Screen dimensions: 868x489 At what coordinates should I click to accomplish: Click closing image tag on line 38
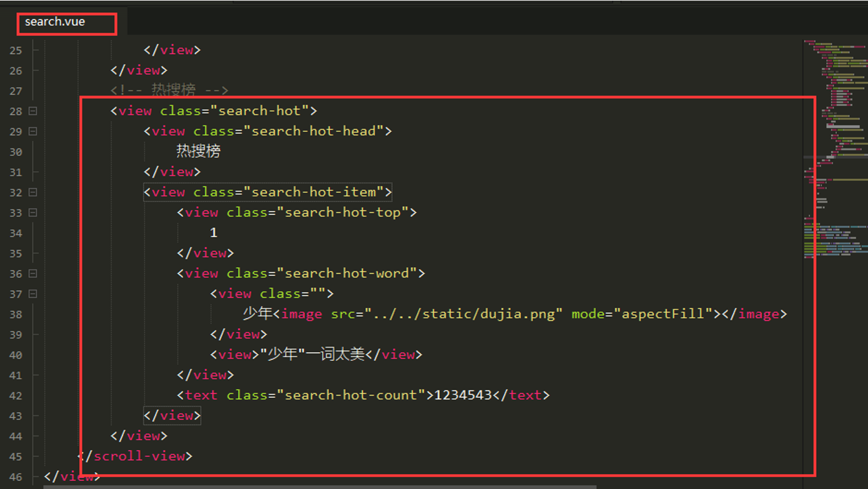click(755, 314)
